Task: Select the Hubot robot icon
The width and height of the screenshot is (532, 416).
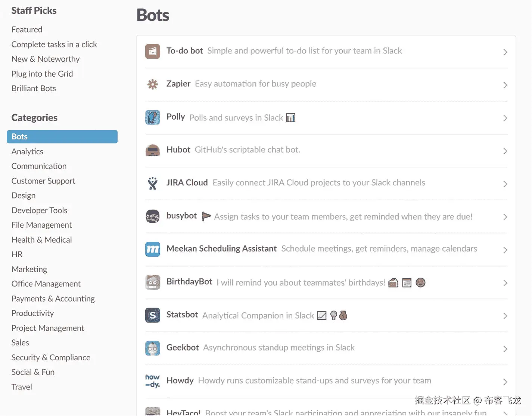Action: click(152, 150)
